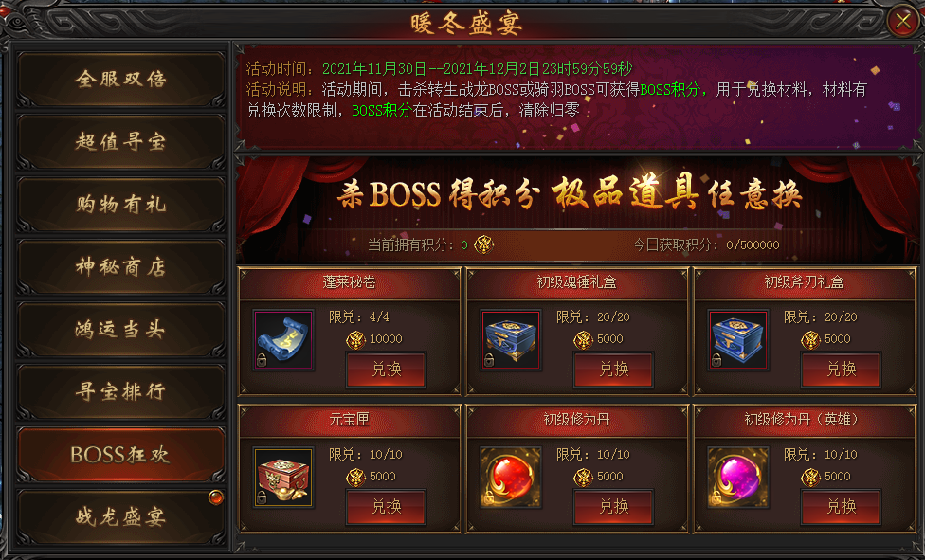Click 兑换 under 初级修为丹（英雄）

point(842,506)
